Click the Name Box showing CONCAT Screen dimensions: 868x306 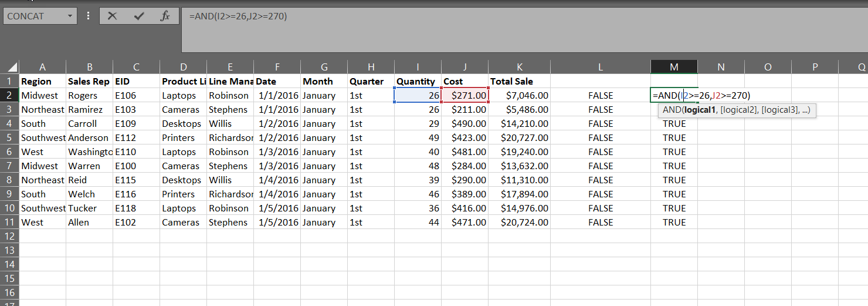click(34, 16)
